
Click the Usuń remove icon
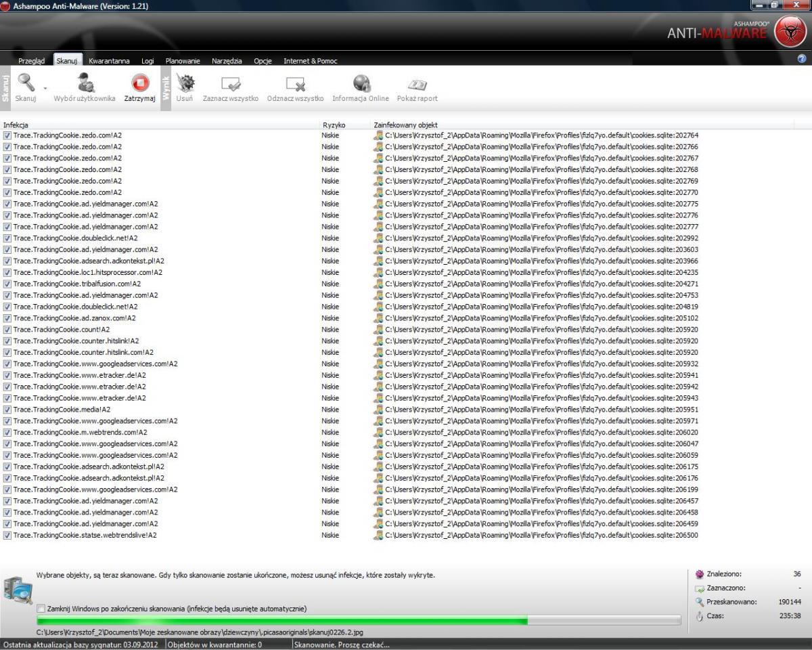(x=185, y=83)
